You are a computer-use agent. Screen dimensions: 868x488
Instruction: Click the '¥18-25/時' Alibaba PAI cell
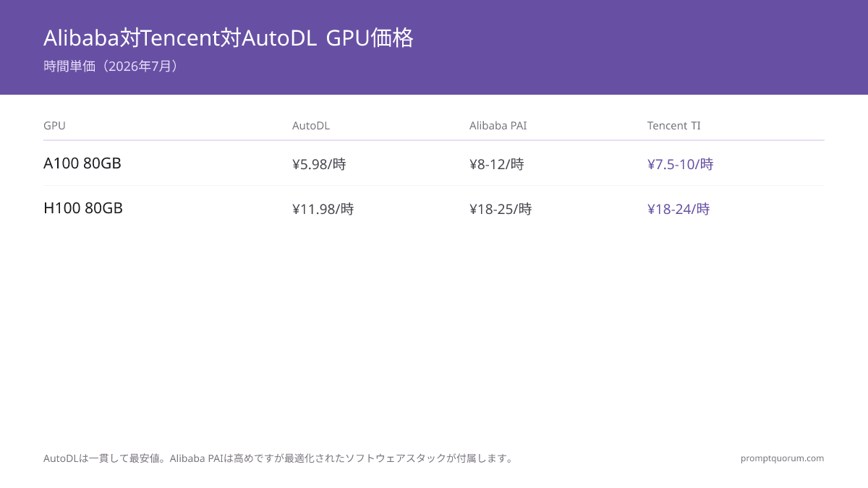[x=501, y=210]
